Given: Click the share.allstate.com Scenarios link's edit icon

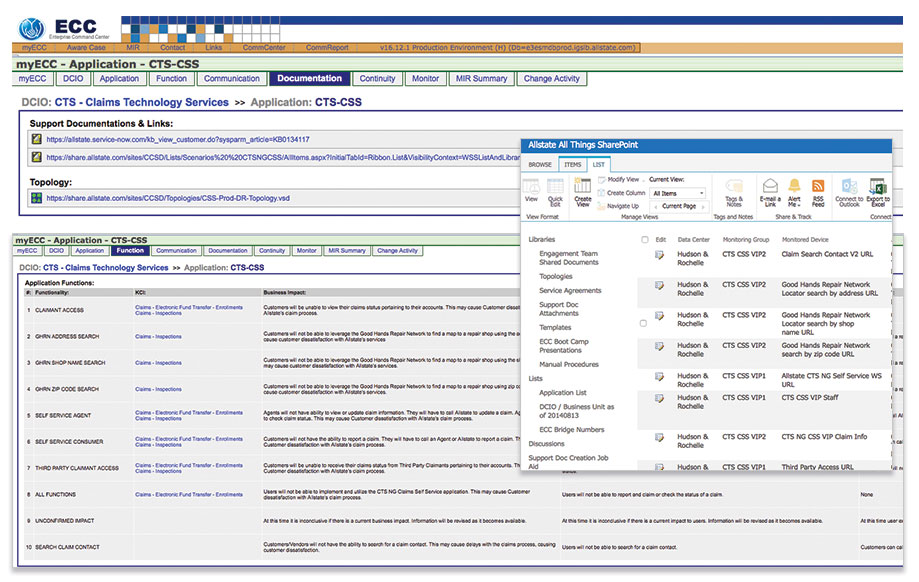Looking at the screenshot, I should pos(36,157).
